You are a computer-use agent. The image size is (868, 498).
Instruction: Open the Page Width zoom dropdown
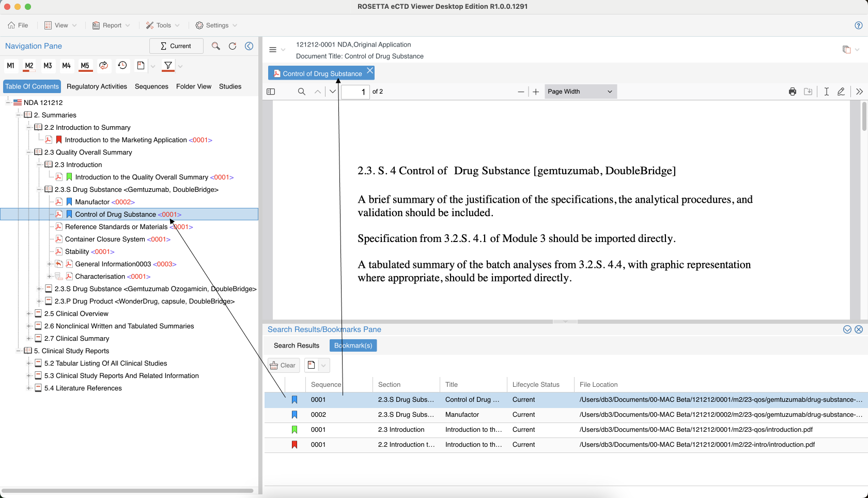tap(580, 92)
